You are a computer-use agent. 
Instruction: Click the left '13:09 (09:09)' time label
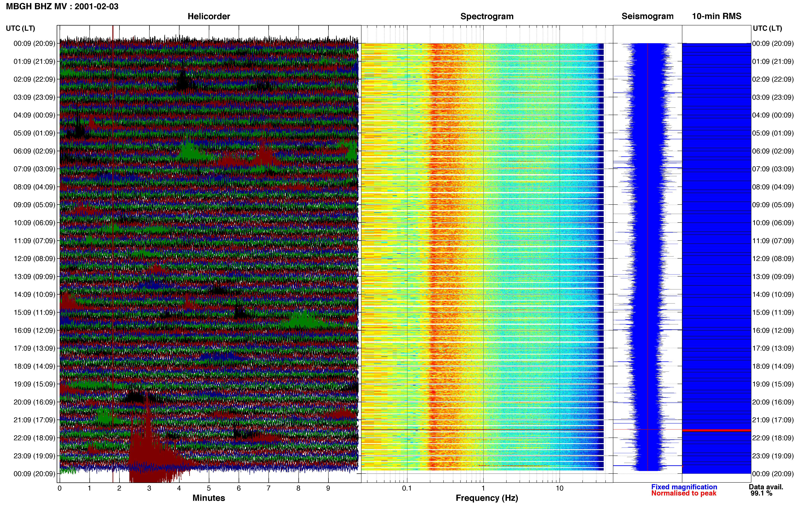coord(34,277)
